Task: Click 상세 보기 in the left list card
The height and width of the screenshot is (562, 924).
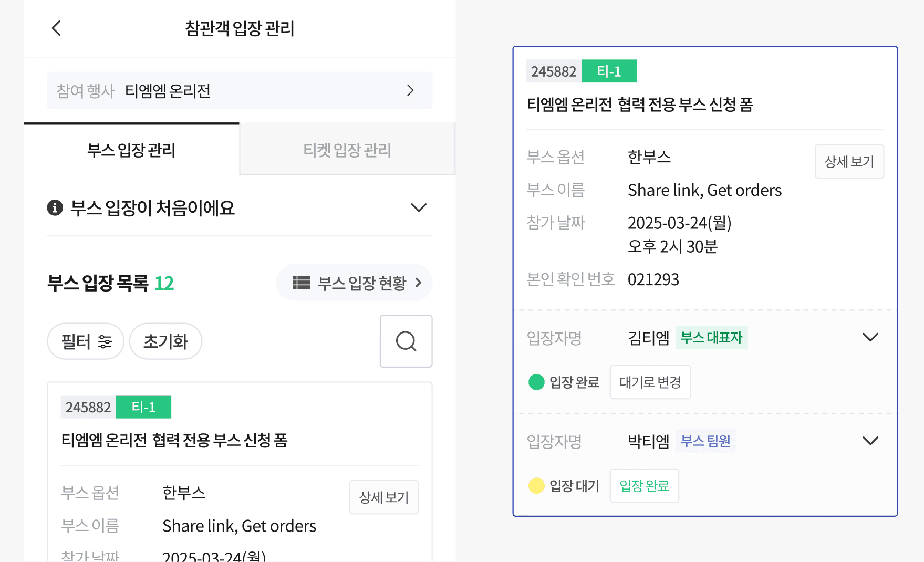Action: click(384, 497)
